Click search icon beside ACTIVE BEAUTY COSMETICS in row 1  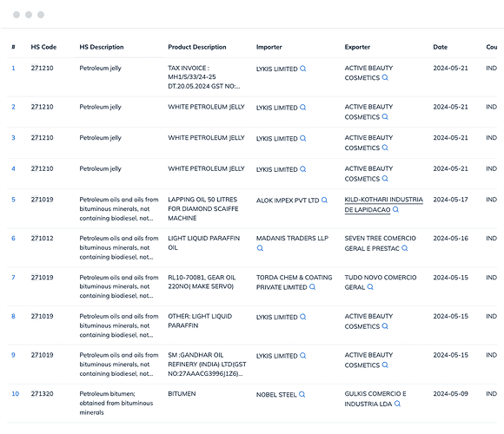tap(385, 77)
